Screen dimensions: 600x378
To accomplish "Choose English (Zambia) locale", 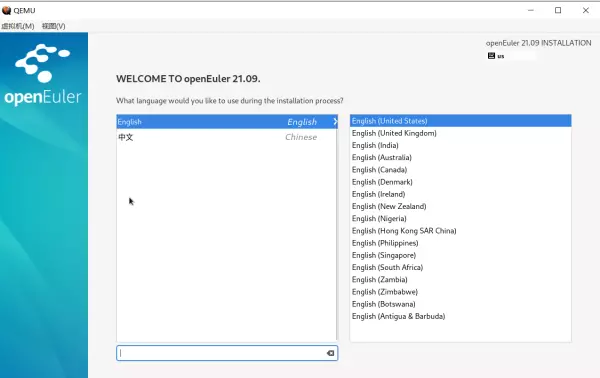I will (x=460, y=280).
